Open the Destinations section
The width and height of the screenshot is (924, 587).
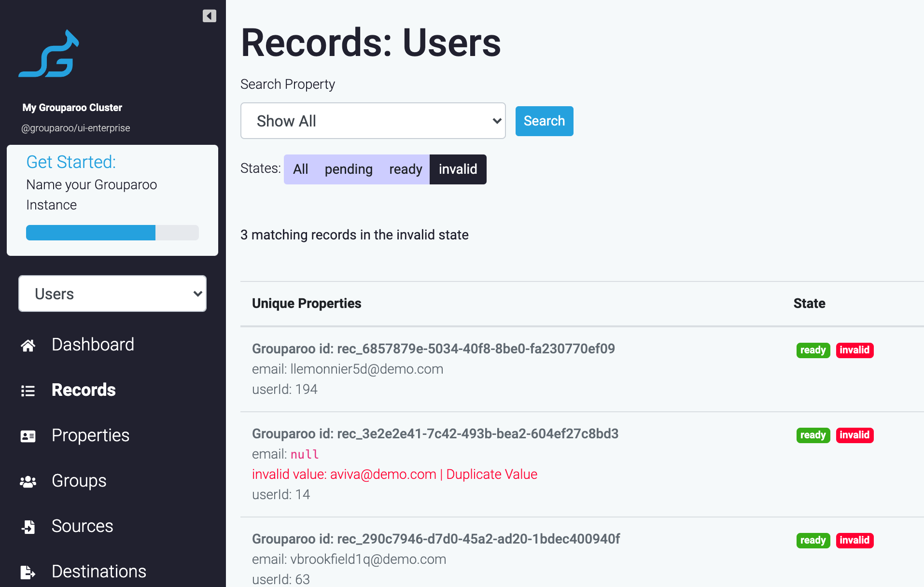[98, 572]
